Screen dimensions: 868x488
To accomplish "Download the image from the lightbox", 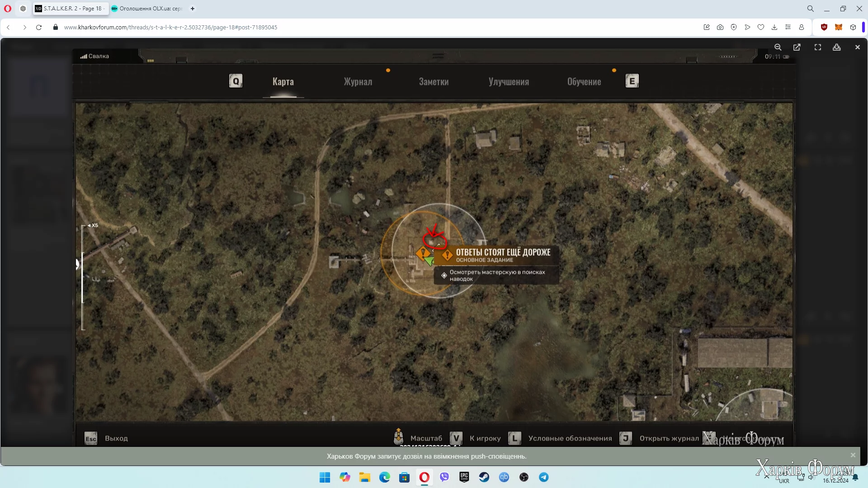I will 837,47.
